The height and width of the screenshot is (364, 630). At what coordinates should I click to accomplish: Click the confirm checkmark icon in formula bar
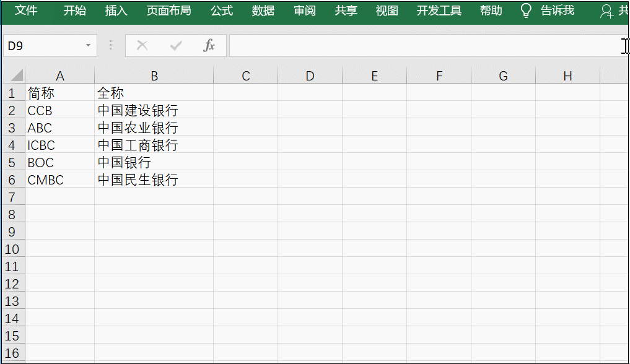176,45
